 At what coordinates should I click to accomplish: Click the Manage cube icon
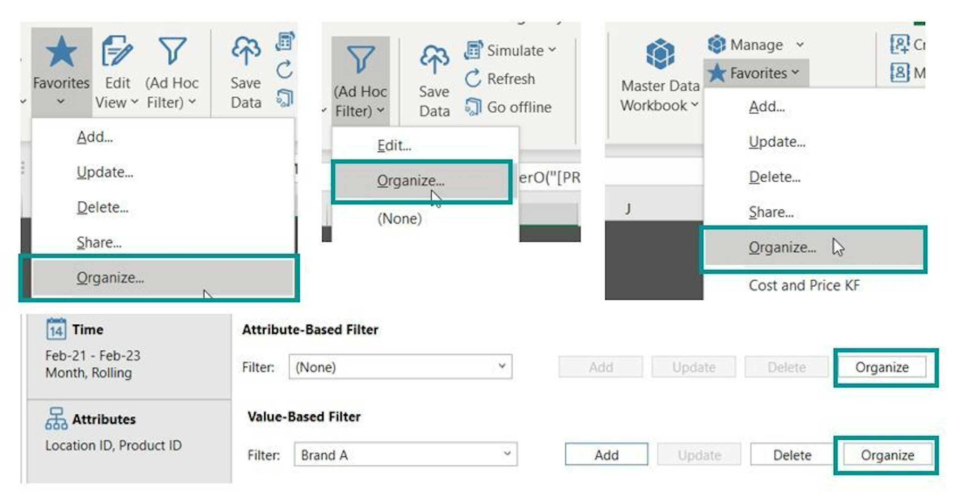717,44
